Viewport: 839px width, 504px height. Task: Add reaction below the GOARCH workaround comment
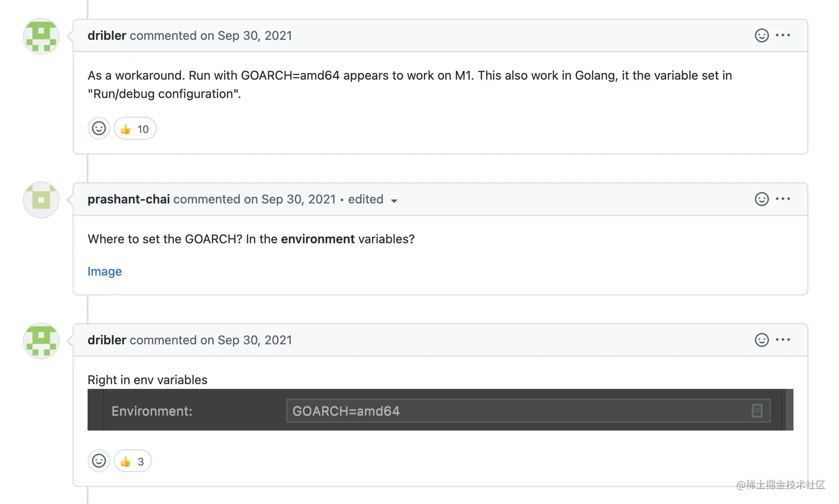tap(99, 129)
